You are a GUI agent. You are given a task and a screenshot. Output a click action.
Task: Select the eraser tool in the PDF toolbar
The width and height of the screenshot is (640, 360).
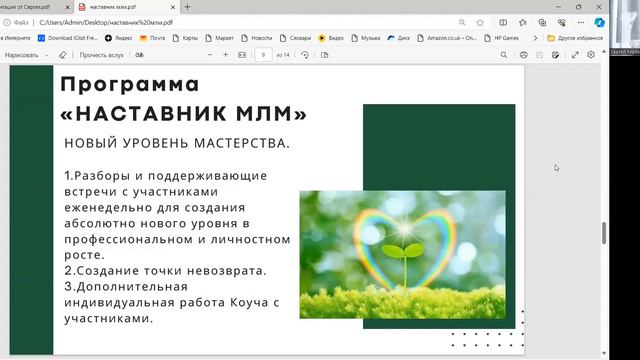[x=62, y=55]
